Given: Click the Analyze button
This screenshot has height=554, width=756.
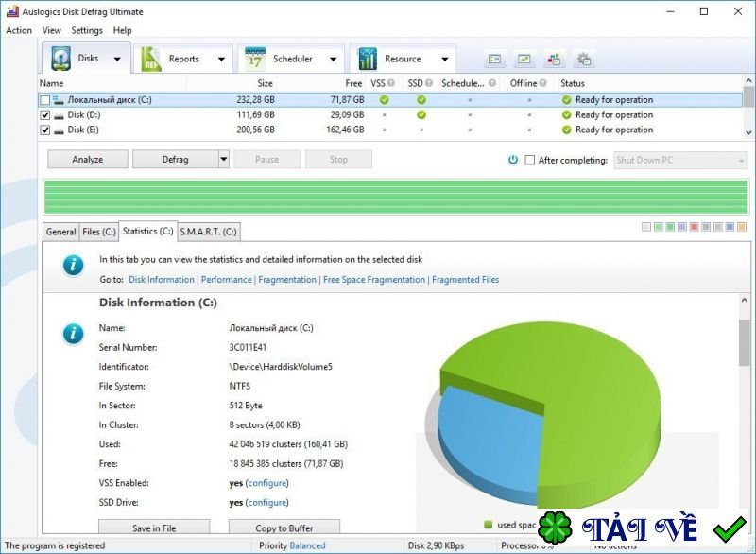Looking at the screenshot, I should click(87, 159).
